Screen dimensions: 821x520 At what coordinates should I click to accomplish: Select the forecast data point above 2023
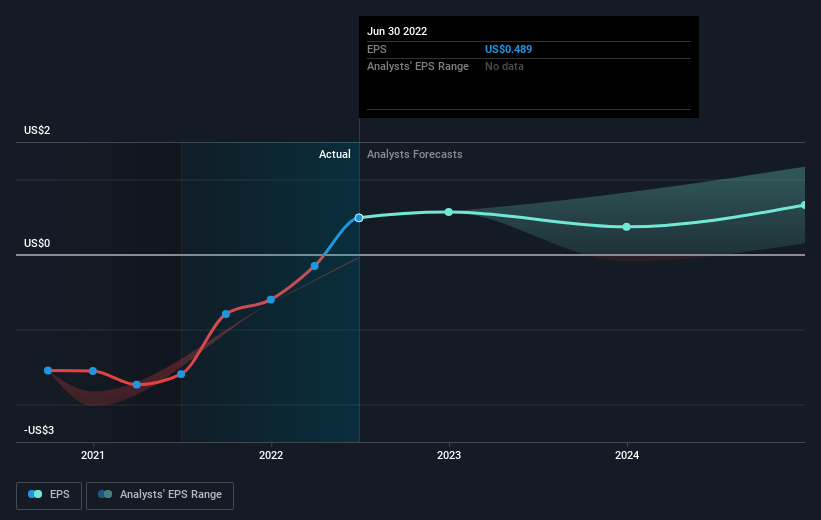pyautogui.click(x=449, y=212)
